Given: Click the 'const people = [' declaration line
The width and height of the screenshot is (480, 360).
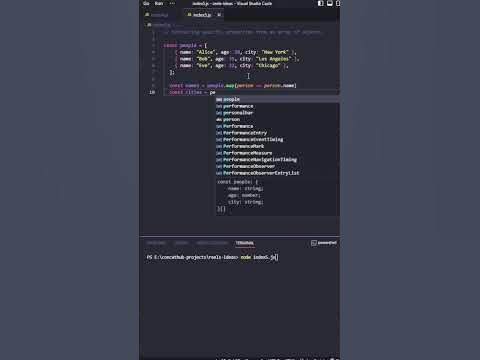Looking at the screenshot, I should [x=185, y=45].
